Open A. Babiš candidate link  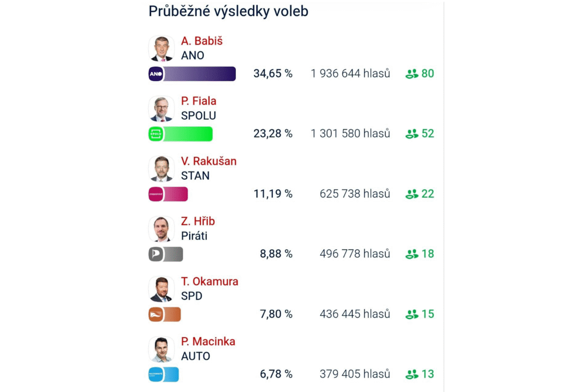[201, 41]
